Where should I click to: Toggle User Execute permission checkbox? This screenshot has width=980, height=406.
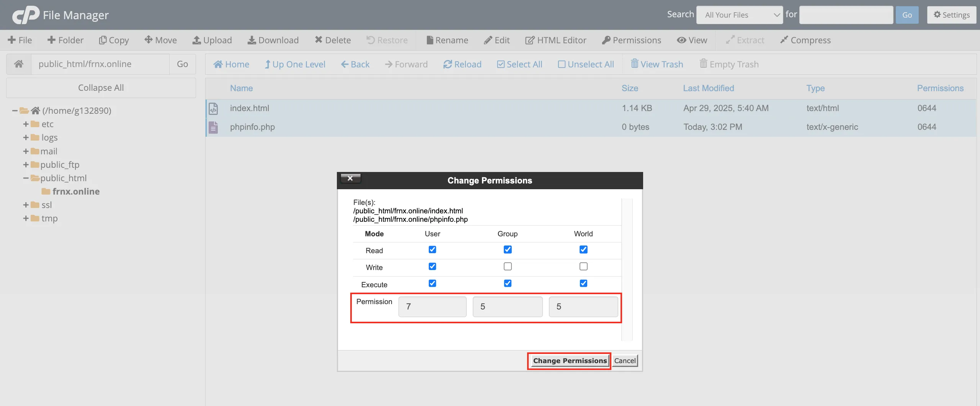[432, 283]
